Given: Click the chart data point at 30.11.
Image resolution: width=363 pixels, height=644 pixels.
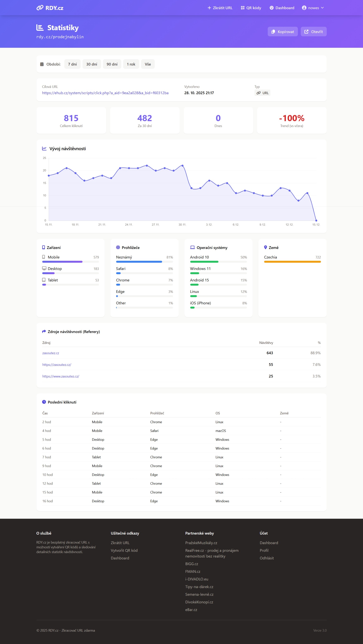Looking at the screenshot, I should pos(182,166).
